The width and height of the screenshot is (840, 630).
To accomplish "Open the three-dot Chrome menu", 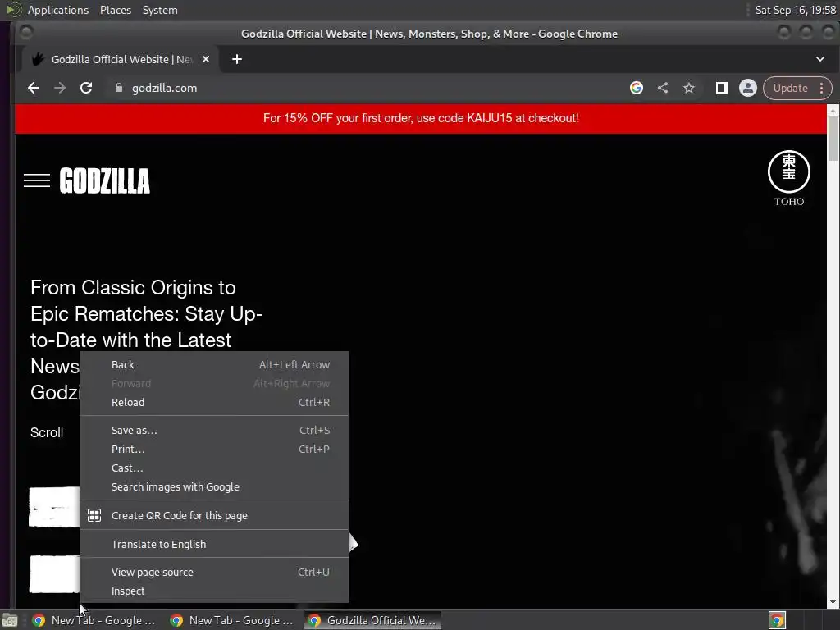I will (821, 88).
